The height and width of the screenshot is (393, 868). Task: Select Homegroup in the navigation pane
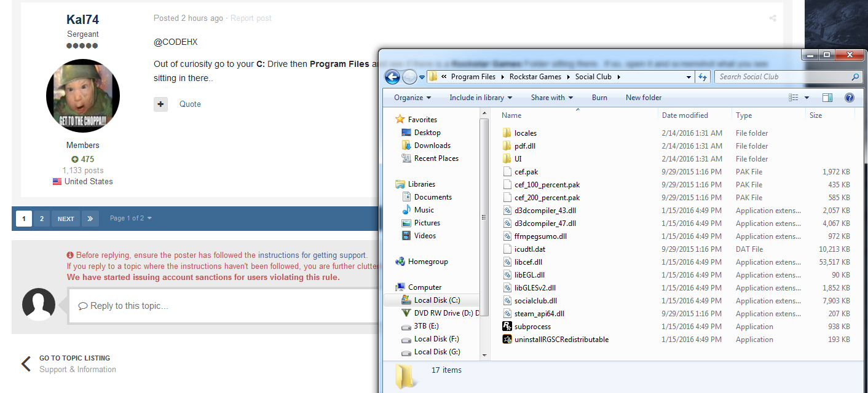[428, 262]
